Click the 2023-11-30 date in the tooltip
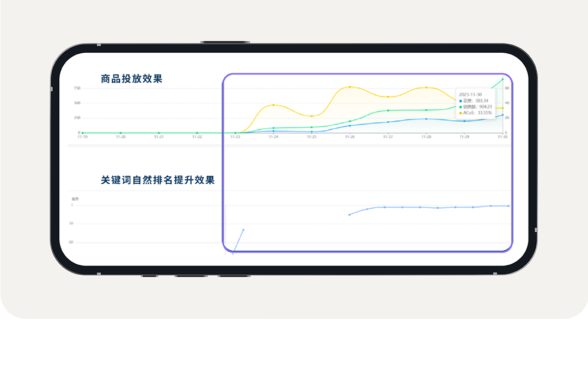The image size is (588, 366). click(470, 95)
